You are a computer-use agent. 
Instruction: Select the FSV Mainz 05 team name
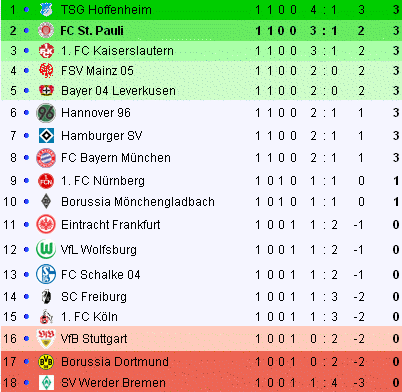tap(97, 71)
